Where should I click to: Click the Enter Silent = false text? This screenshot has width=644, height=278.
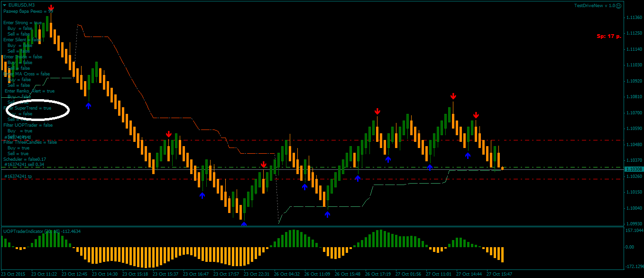pos(22,40)
